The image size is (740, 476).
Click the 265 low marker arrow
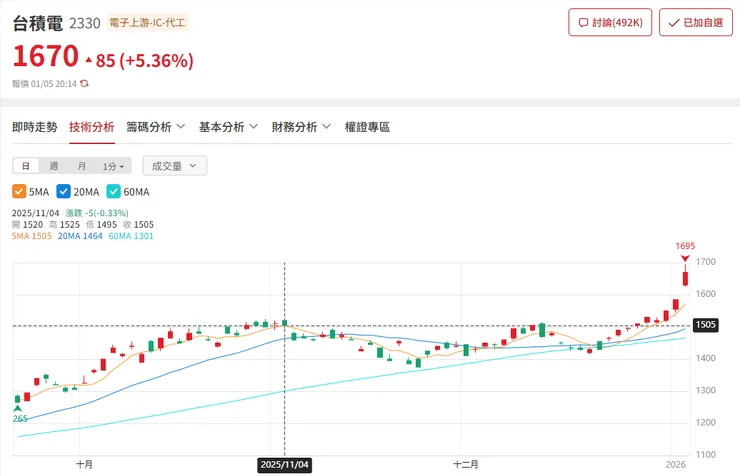[x=18, y=409]
